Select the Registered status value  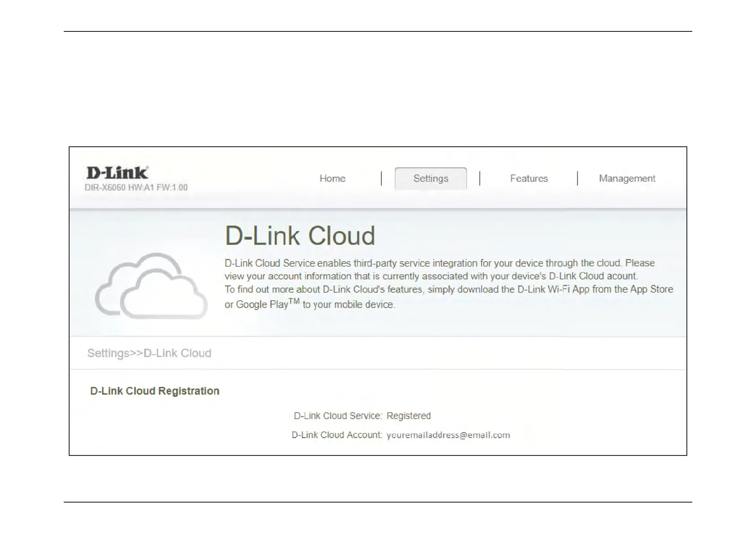pos(409,416)
